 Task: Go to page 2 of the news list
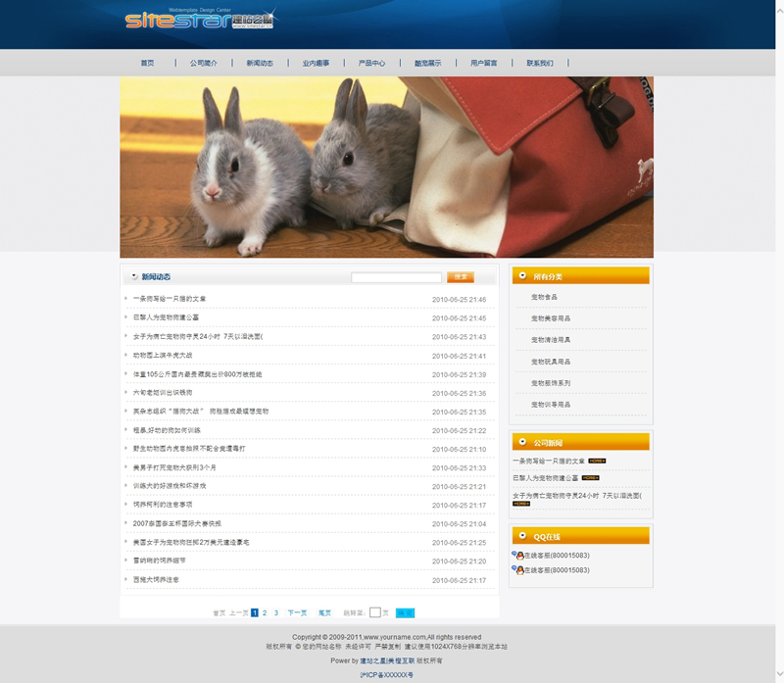[265, 612]
